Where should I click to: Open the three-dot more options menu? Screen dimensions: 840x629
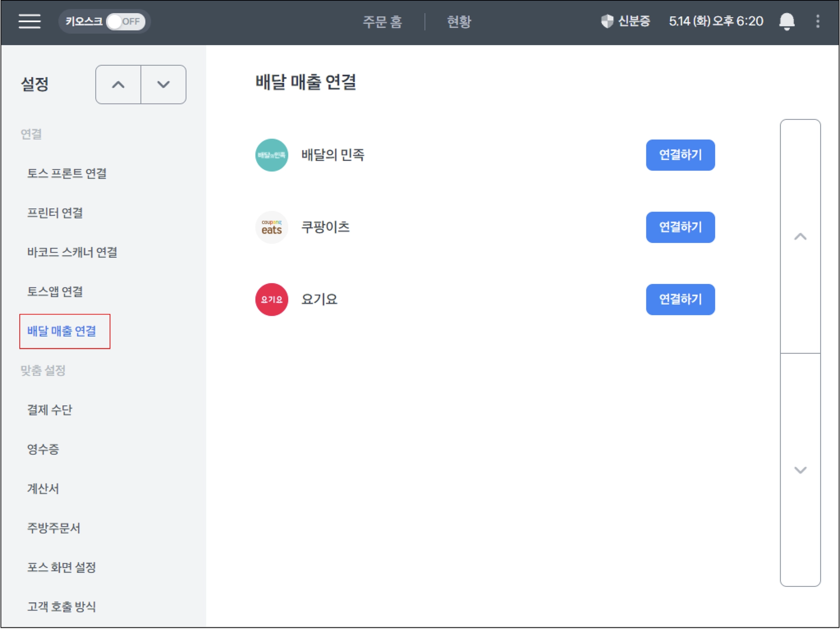(x=817, y=21)
